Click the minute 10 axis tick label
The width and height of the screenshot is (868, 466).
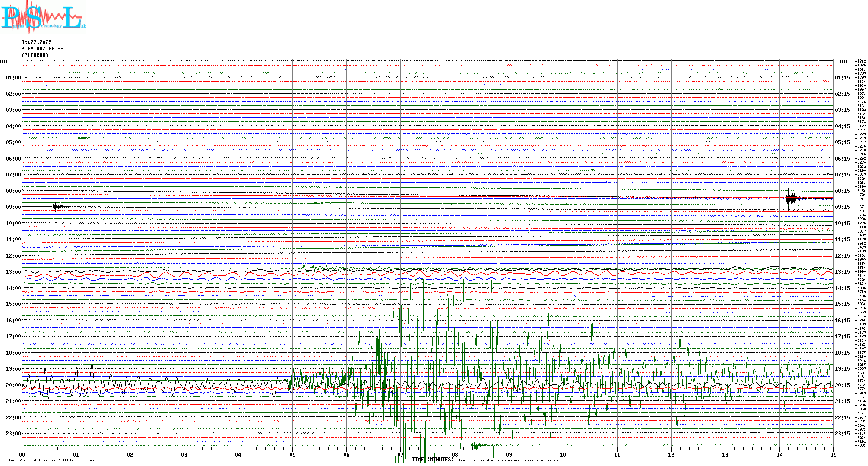563,454
